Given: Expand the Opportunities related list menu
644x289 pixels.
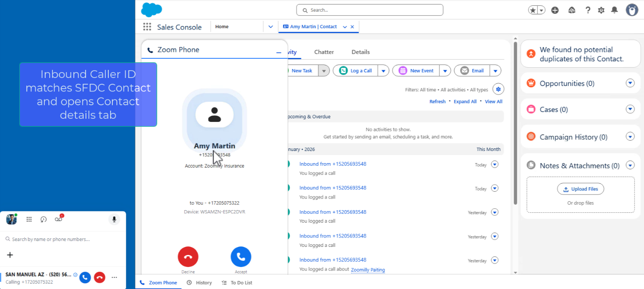Looking at the screenshot, I should coord(630,83).
